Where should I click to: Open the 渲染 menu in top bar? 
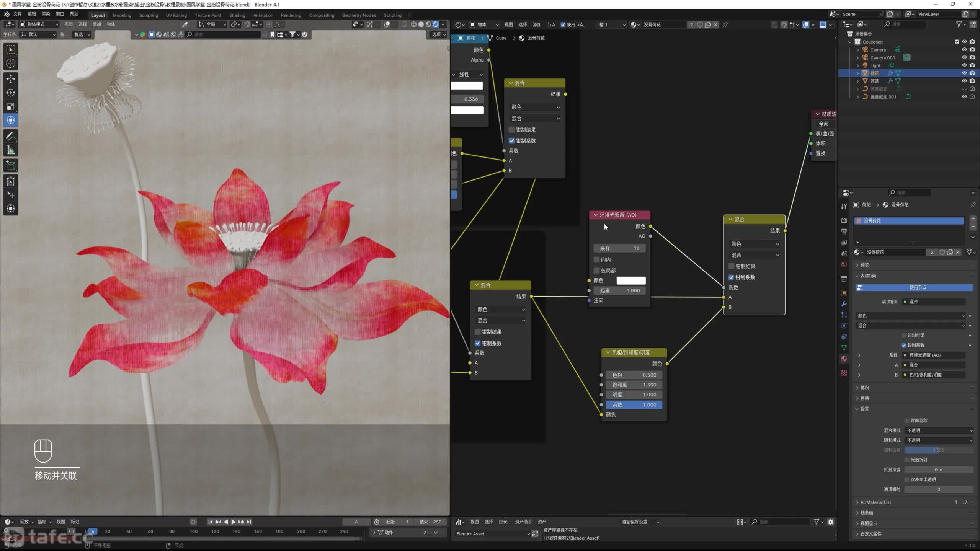coord(46,14)
